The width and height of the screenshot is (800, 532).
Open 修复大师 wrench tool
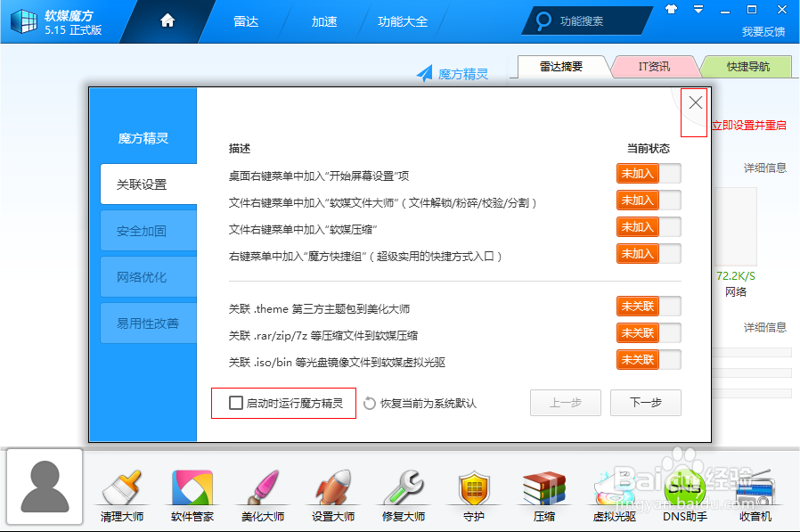tap(403, 495)
